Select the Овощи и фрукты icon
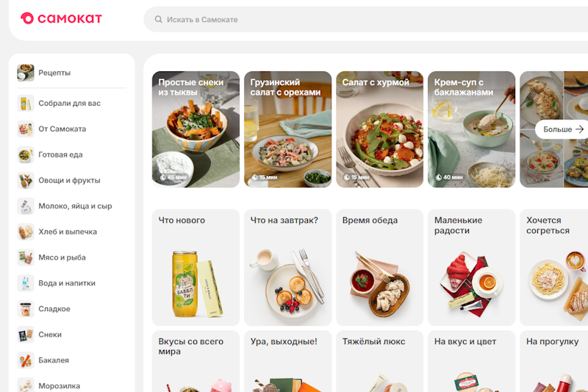 click(x=26, y=180)
